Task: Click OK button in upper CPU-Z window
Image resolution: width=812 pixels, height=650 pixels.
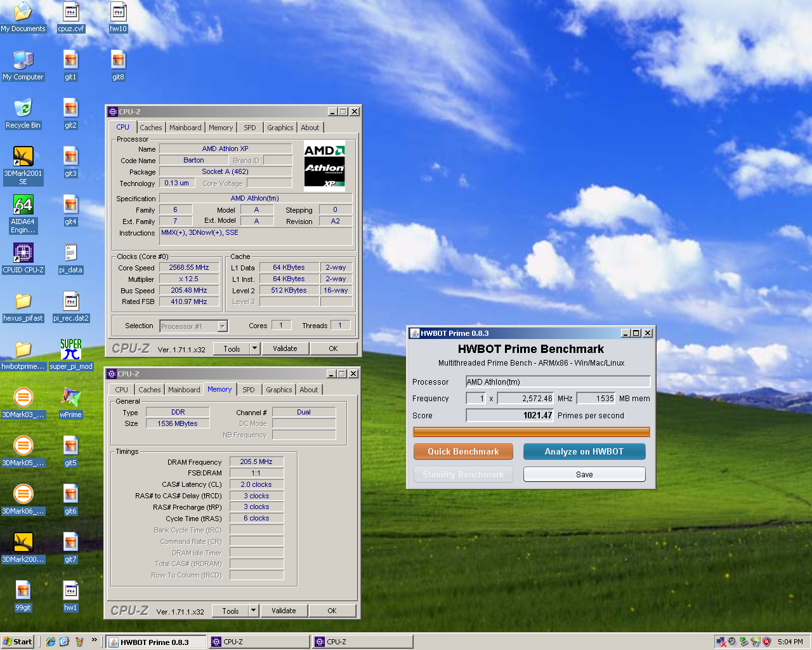Action: [333, 348]
